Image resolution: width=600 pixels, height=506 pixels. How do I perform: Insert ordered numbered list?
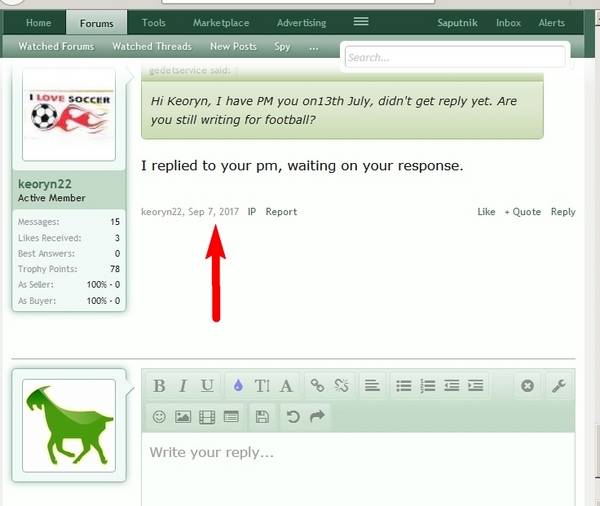point(427,385)
